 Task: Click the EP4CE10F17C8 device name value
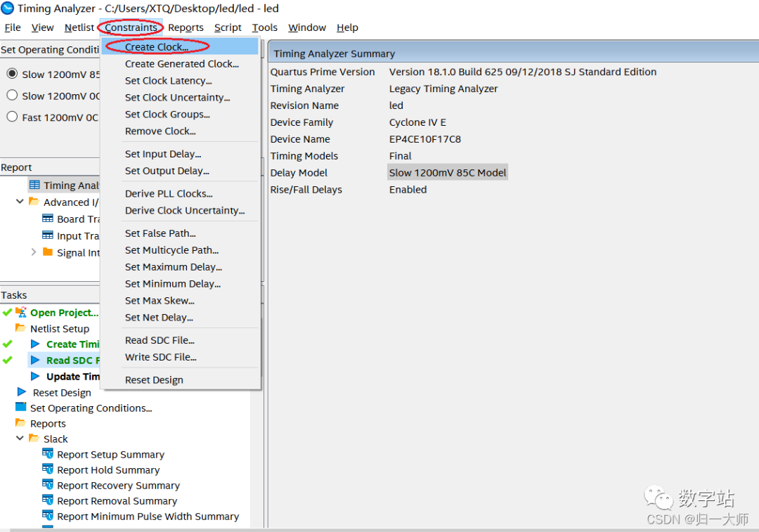pyautogui.click(x=424, y=139)
